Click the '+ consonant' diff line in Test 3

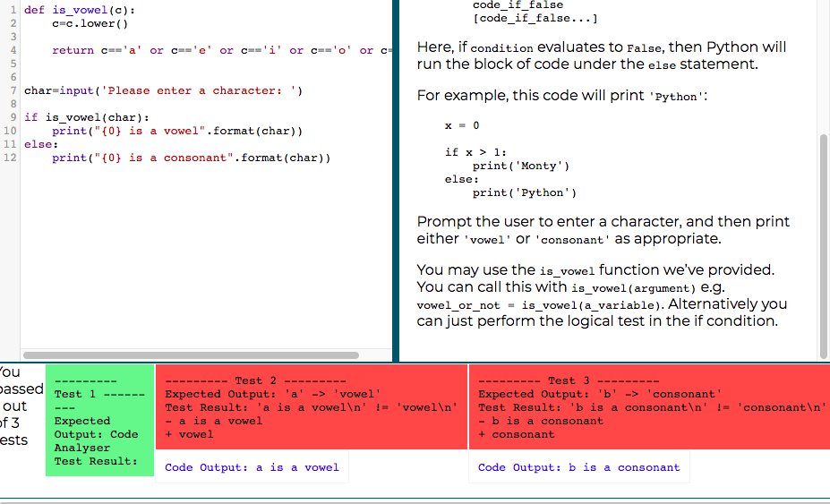[516, 434]
